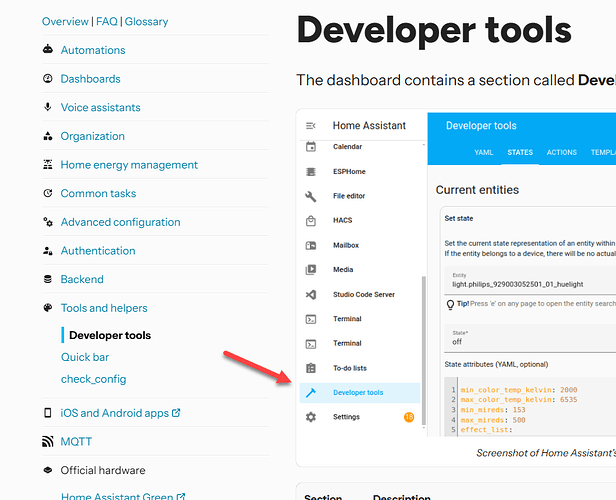
Task: Collapse the Tools and helpers section
Action: click(x=48, y=308)
